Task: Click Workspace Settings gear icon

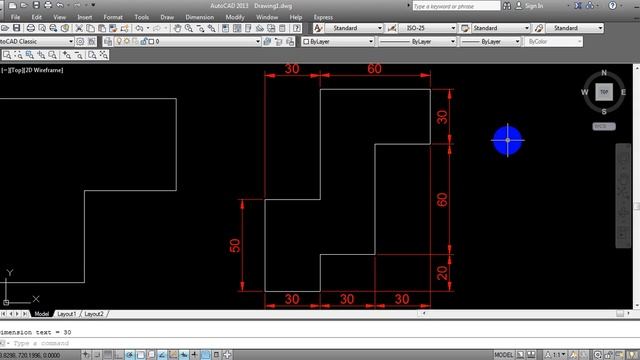Action: coord(80,41)
